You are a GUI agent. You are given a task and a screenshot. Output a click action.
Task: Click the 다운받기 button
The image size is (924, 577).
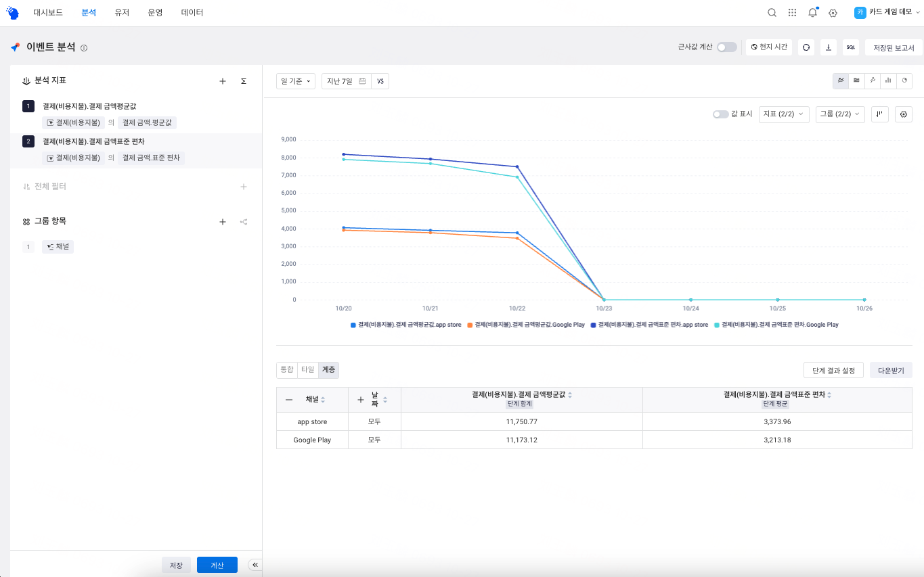coord(891,370)
